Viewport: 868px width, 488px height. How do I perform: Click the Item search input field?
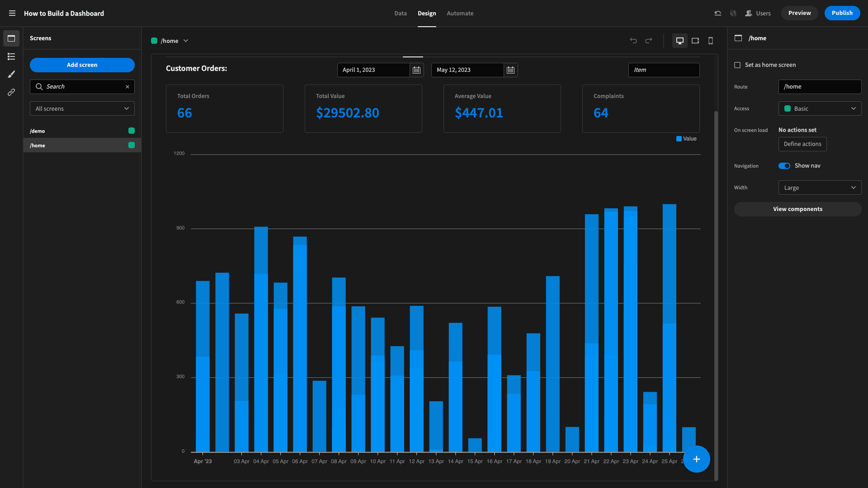(x=664, y=70)
